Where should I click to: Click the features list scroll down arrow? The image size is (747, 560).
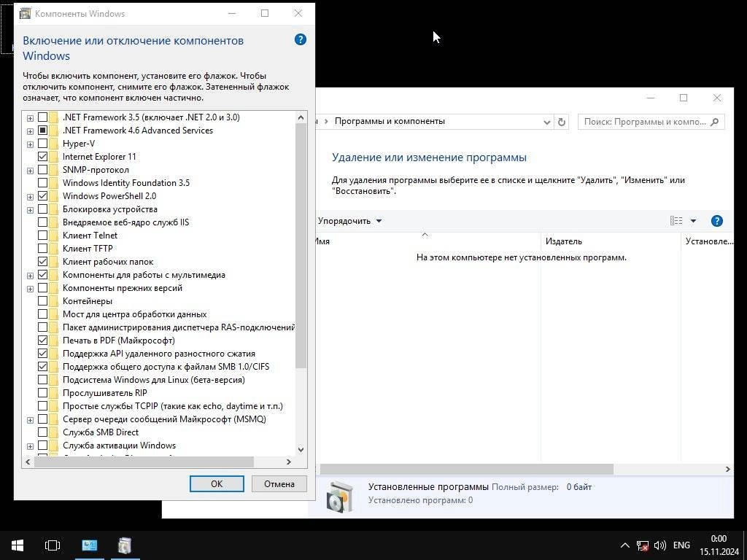301,449
